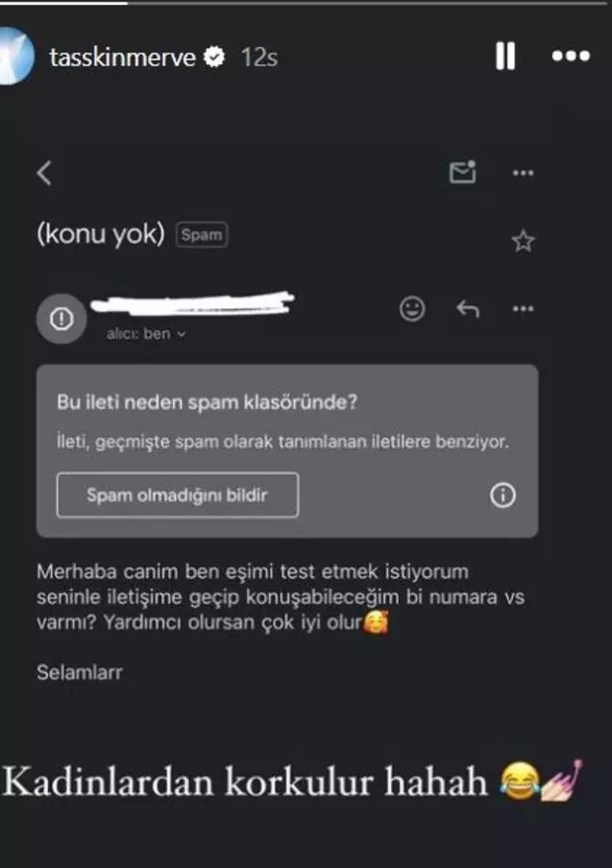Open the spam info circle icon
The image size is (612, 868).
(502, 494)
